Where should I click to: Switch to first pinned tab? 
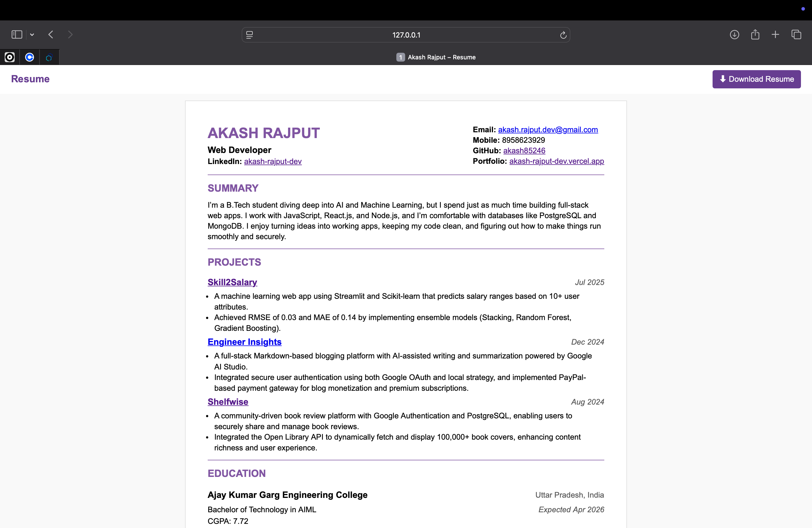click(x=10, y=57)
